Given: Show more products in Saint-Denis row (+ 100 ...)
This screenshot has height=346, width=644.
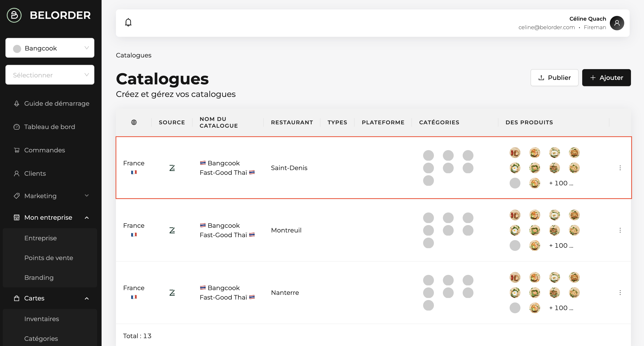Looking at the screenshot, I should pyautogui.click(x=561, y=183).
